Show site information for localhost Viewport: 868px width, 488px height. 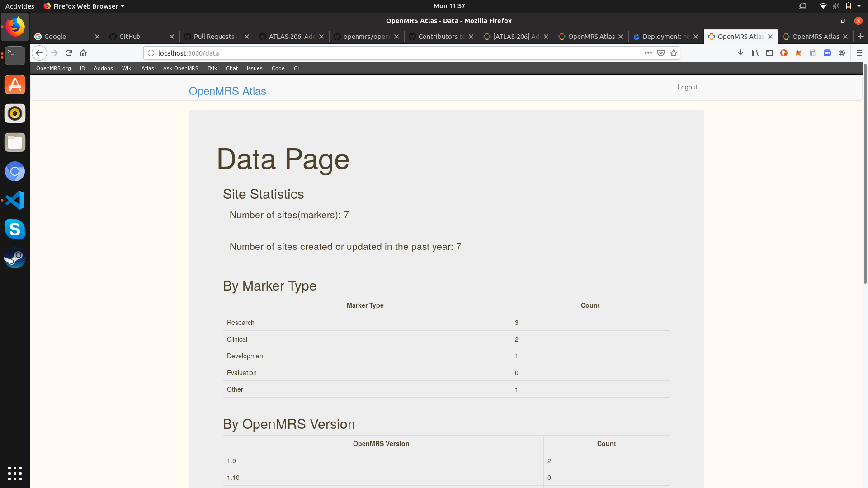coord(151,53)
